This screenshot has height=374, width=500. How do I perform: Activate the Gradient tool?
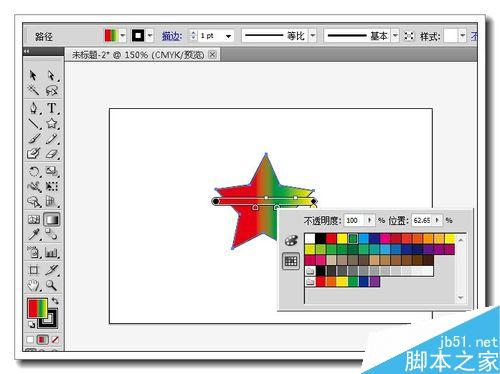coord(52,219)
